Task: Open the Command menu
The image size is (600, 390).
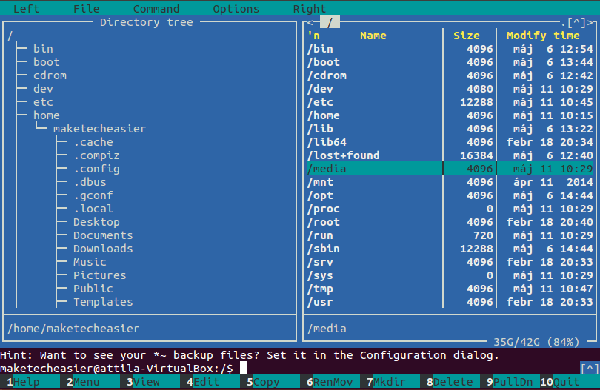Action: pos(156,8)
